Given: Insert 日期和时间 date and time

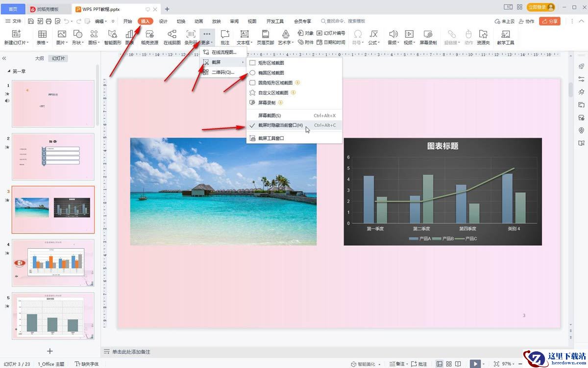Looking at the screenshot, I should [x=331, y=42].
